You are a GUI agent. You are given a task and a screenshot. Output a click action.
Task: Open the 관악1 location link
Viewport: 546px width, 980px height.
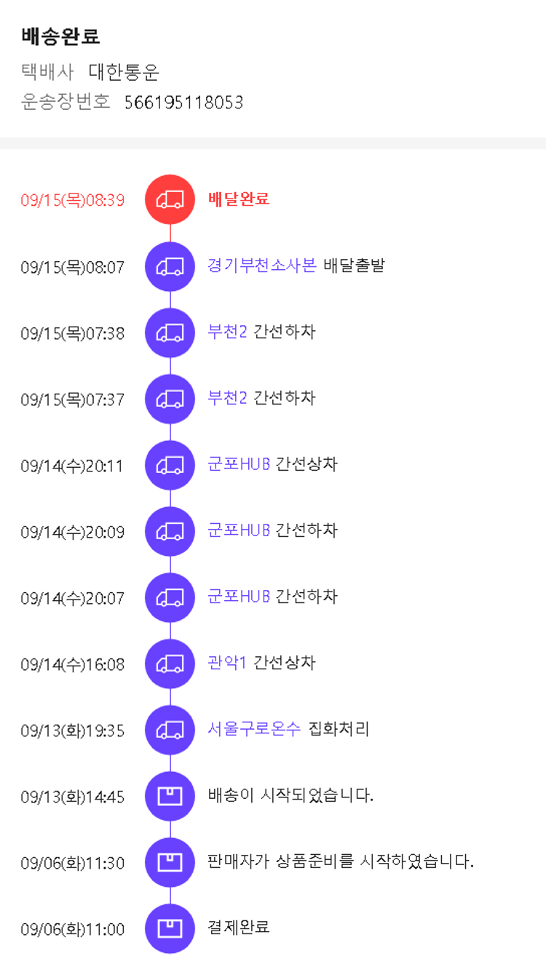click(x=227, y=663)
